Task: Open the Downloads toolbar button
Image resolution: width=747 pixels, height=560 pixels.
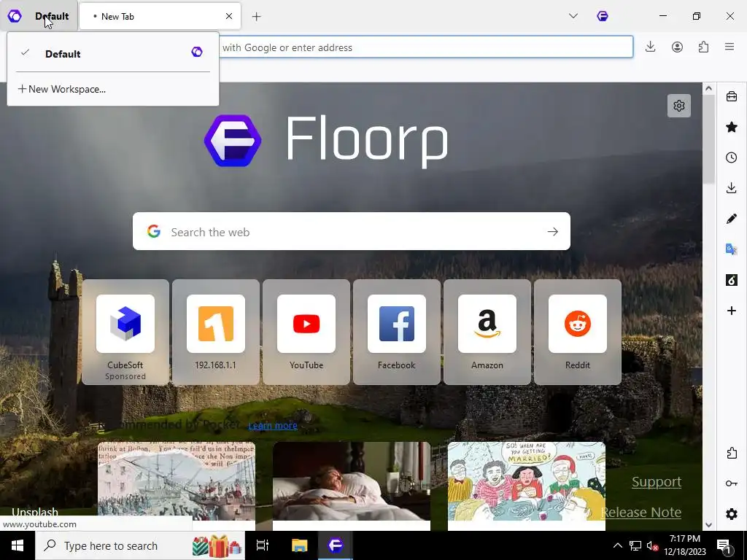Action: (650, 47)
